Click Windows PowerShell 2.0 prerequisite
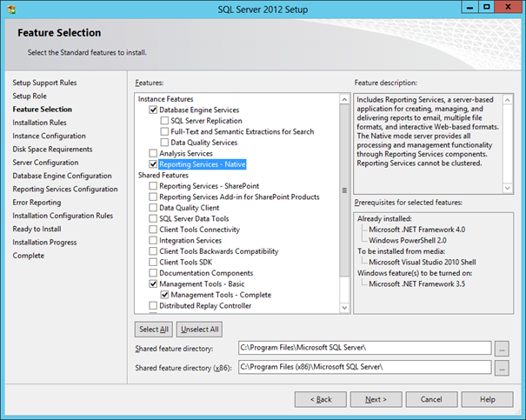Screen dimensions: 526x420 coord(408,240)
